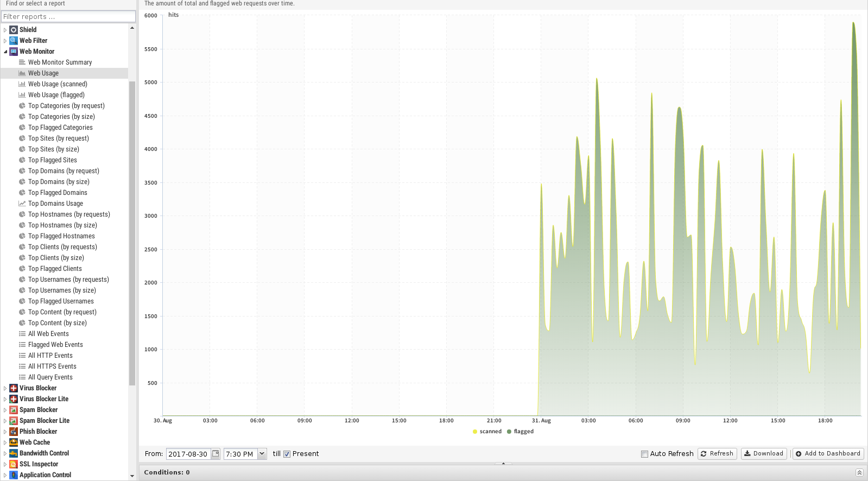Open the calendar date picker icon
This screenshot has width=868, height=481.
pyautogui.click(x=216, y=454)
